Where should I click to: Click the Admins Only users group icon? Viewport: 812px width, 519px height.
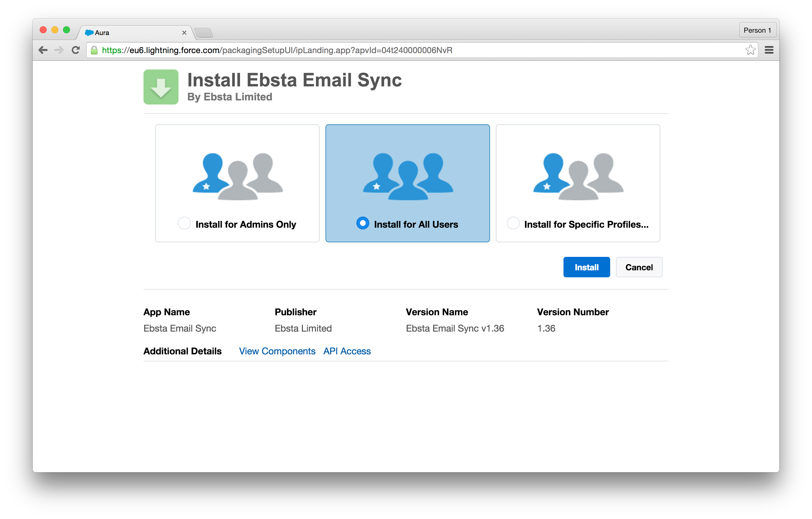click(x=238, y=176)
